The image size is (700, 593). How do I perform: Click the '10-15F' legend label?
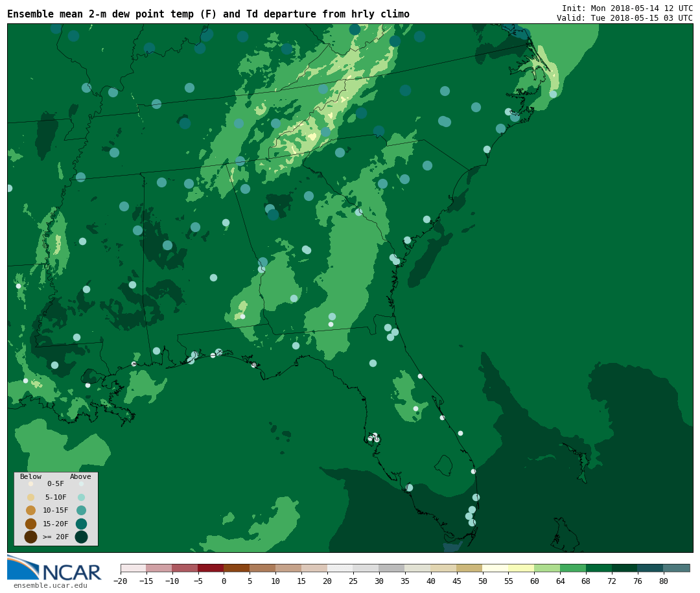[56, 510]
